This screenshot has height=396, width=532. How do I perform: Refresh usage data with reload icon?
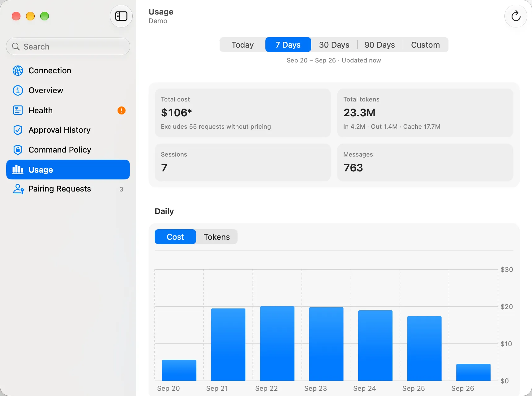click(516, 16)
